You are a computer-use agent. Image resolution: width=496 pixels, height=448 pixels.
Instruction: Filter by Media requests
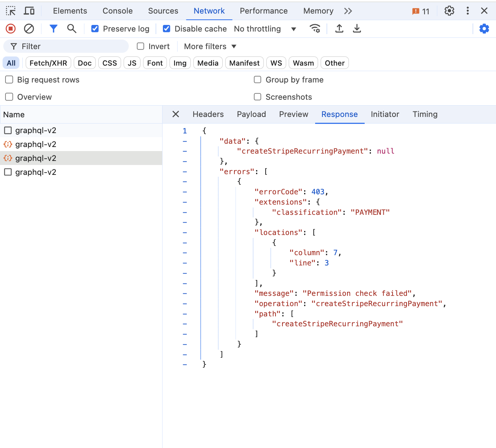(208, 63)
